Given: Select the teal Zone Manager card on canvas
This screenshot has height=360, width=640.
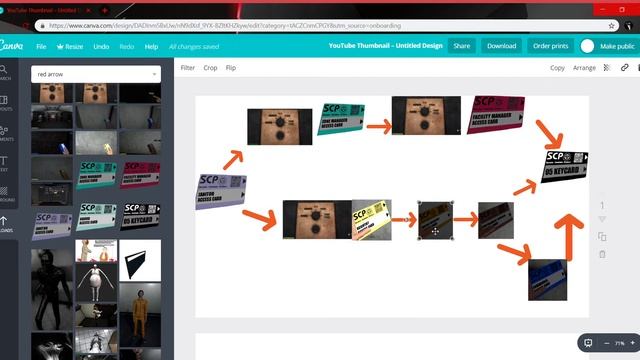Looking at the screenshot, I should tap(341, 119).
